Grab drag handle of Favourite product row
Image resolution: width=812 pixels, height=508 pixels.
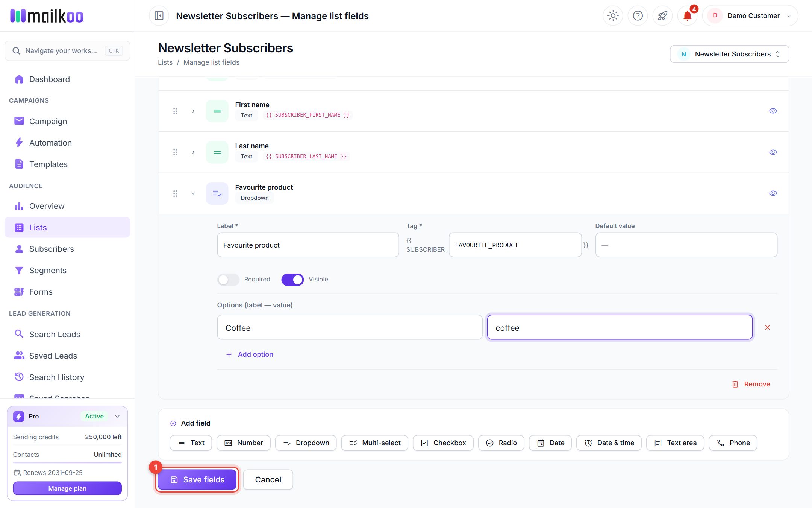(x=175, y=193)
